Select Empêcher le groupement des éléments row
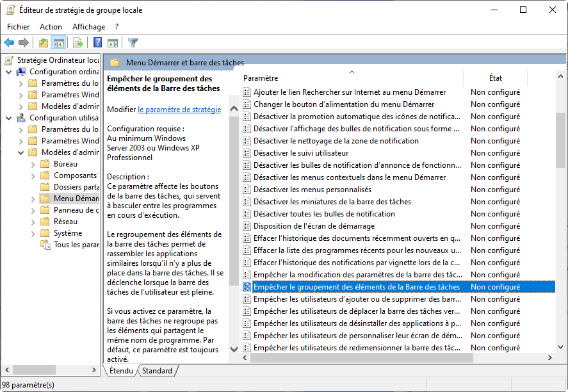 (x=398, y=287)
